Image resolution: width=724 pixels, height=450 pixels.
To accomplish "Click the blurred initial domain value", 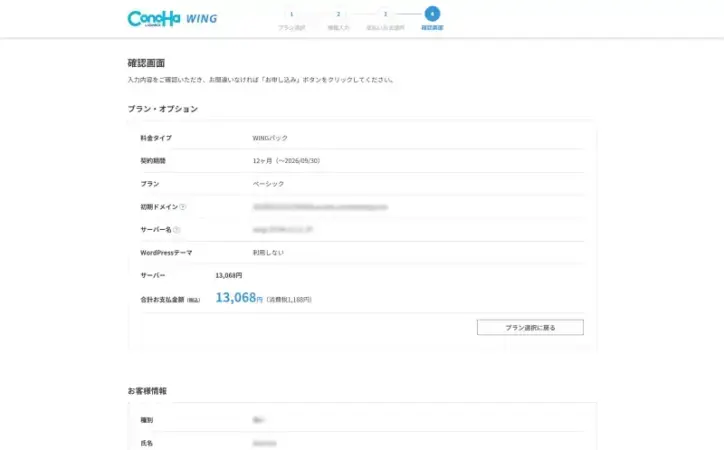I will click(320, 207).
